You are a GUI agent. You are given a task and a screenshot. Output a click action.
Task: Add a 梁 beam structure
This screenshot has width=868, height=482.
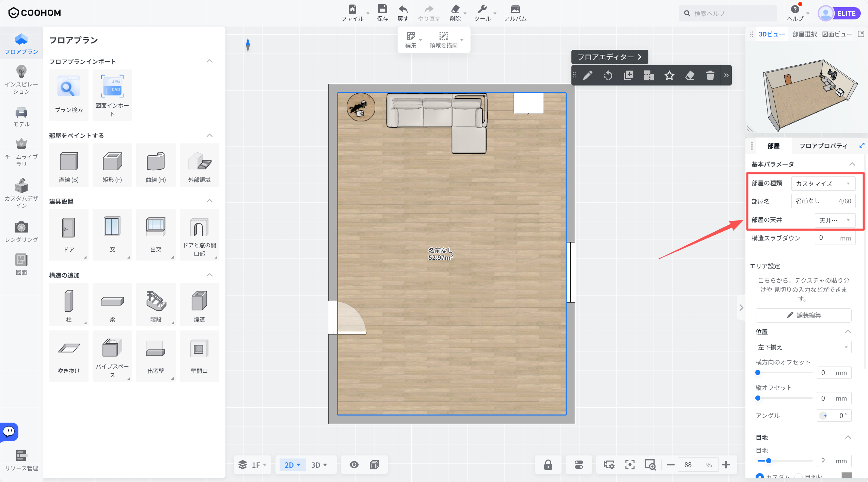tap(112, 305)
